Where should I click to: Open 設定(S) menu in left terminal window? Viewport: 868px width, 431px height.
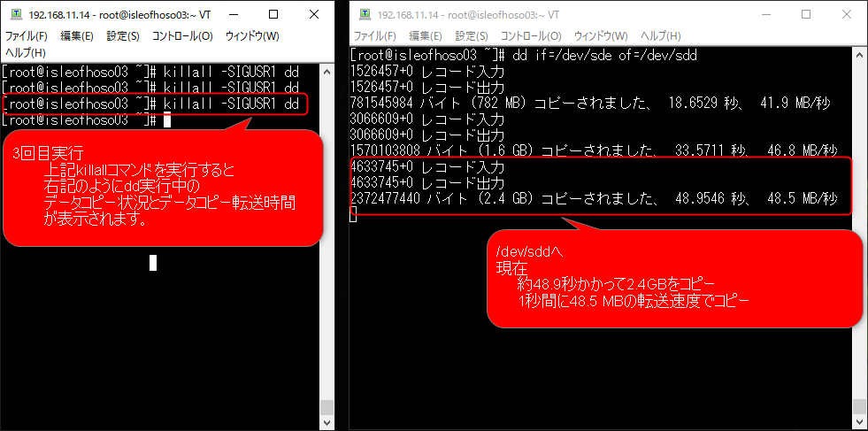pyautogui.click(x=123, y=36)
